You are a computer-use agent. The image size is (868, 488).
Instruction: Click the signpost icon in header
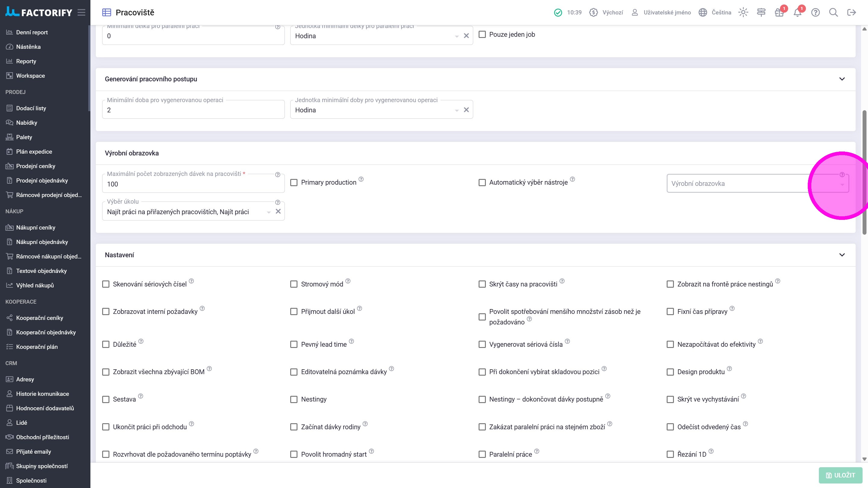[x=761, y=12]
